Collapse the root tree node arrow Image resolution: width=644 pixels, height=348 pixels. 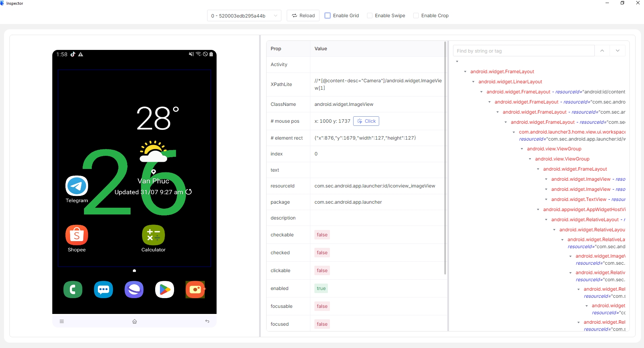tap(457, 61)
